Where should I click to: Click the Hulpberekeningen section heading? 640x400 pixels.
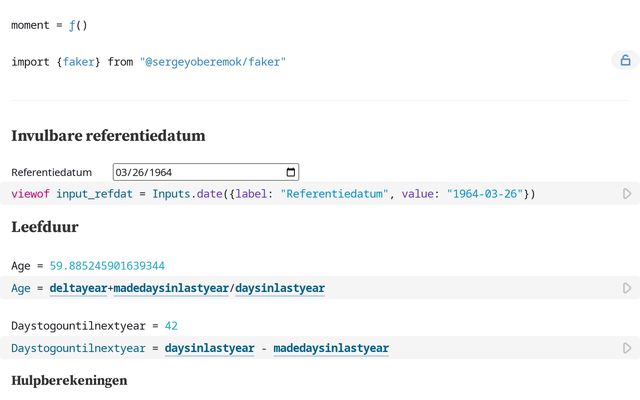click(x=69, y=381)
